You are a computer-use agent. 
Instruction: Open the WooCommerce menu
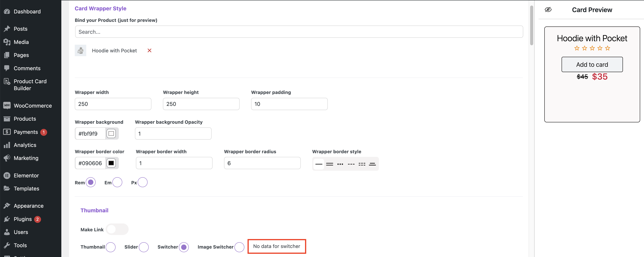[x=33, y=106]
